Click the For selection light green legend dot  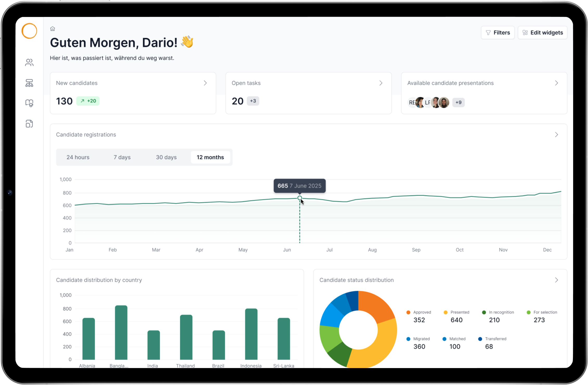click(x=529, y=313)
